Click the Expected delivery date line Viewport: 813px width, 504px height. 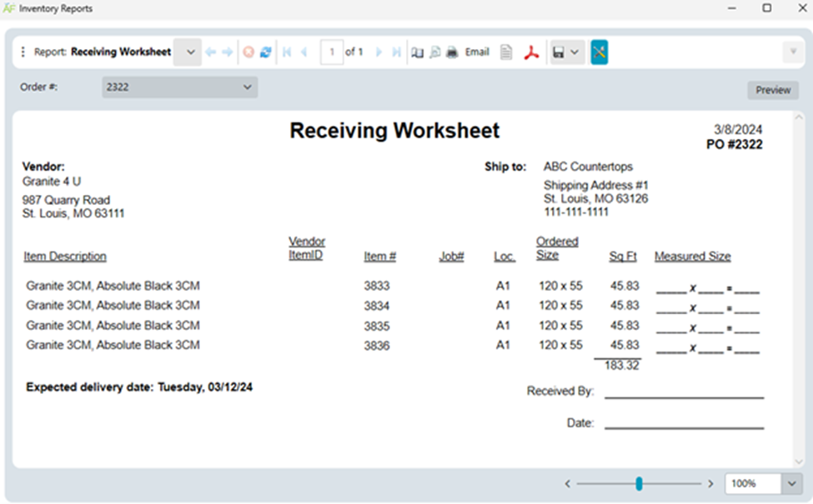139,387
